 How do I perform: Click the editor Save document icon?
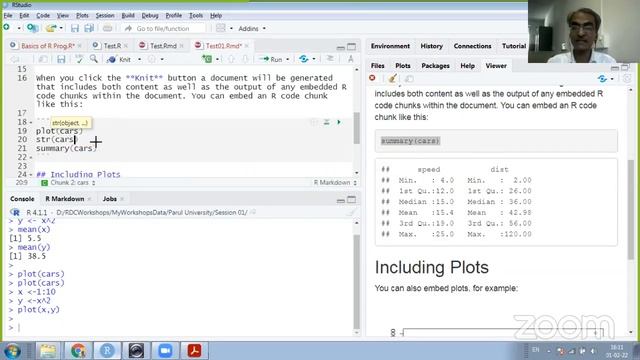click(x=61, y=59)
